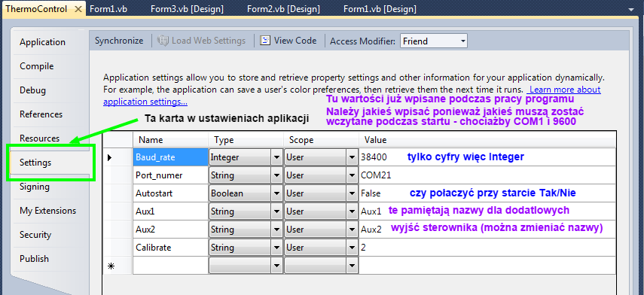The image size is (644, 295).
Task: Expand the Scope dropdown for Autostart
Action: 352,193
